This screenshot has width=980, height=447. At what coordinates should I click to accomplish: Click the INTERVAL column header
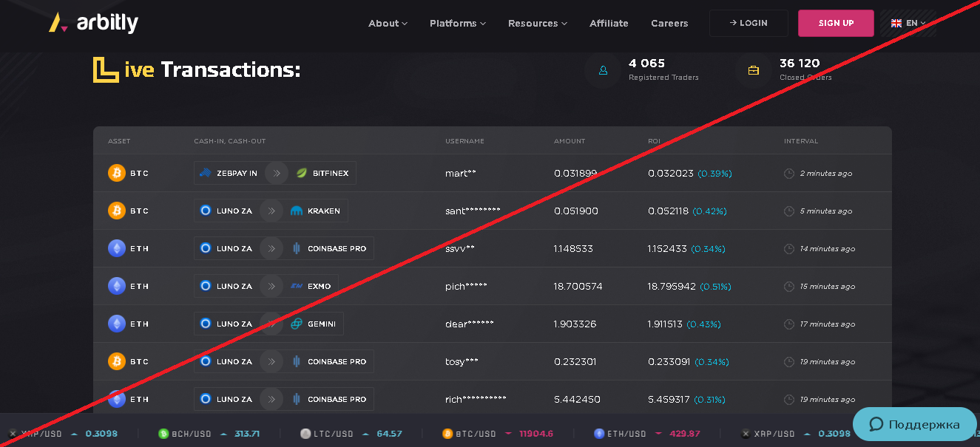click(x=801, y=141)
